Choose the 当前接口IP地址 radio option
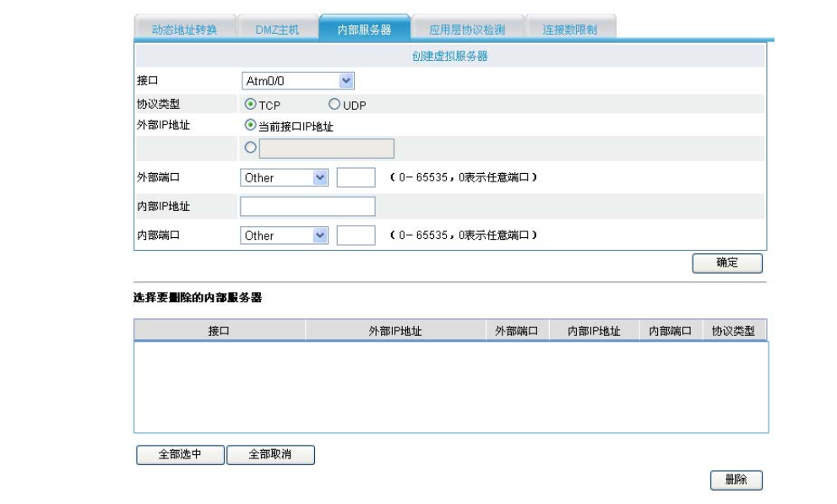This screenshot has height=504, width=837. tap(250, 125)
